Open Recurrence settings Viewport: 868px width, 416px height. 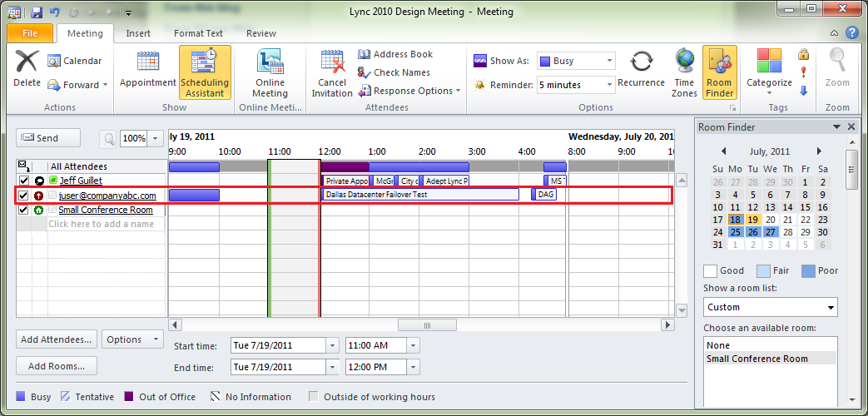click(x=641, y=69)
